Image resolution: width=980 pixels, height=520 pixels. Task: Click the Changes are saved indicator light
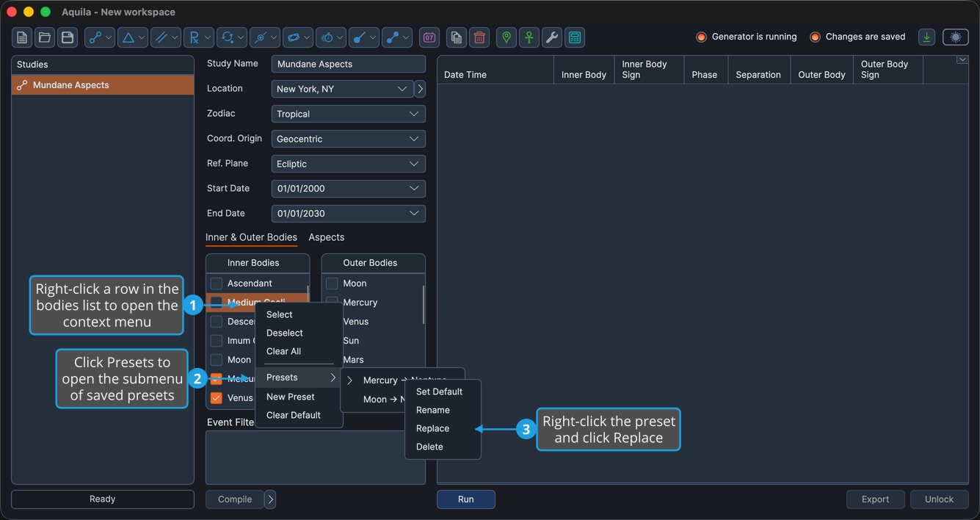pyautogui.click(x=815, y=37)
